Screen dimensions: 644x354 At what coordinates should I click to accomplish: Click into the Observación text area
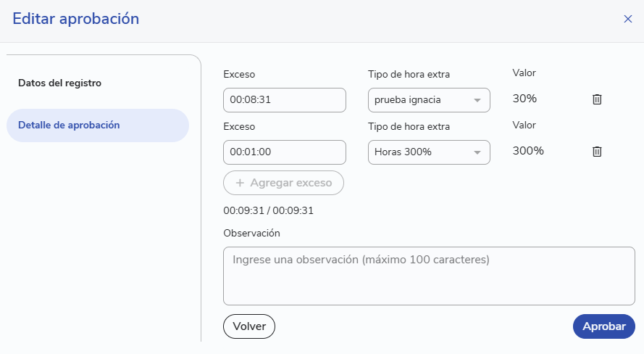(429, 276)
